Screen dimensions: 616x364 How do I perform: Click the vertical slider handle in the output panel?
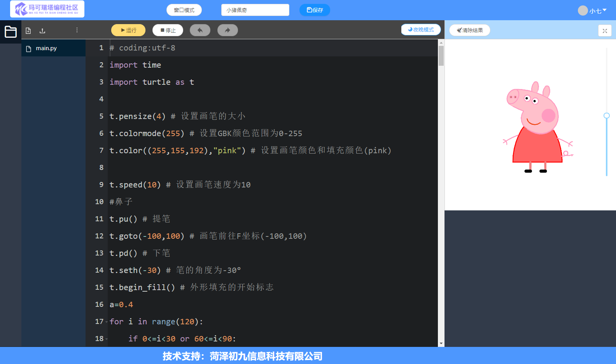606,115
